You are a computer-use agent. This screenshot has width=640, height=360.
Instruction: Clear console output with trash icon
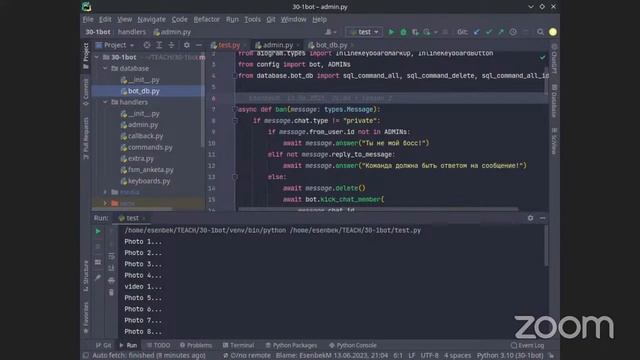point(111,292)
